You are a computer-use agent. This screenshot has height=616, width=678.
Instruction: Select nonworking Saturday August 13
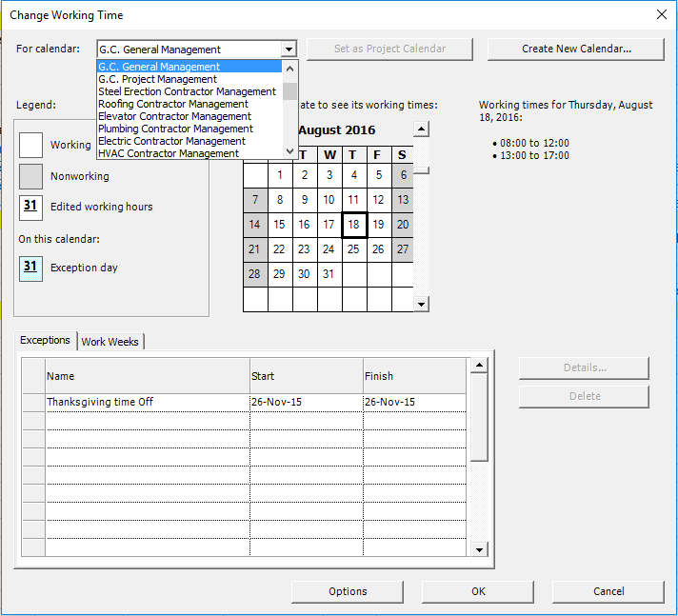coord(403,200)
